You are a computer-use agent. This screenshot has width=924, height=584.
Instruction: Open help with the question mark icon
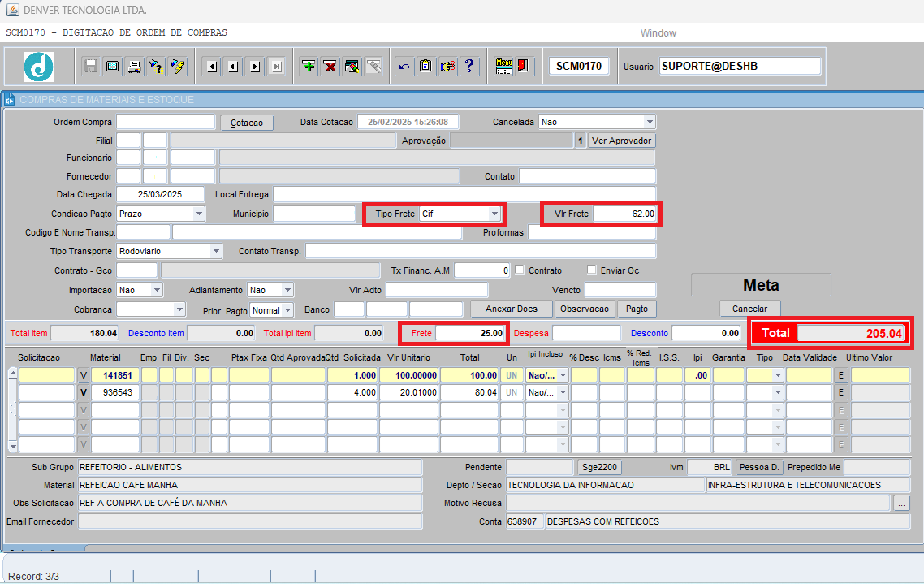pyautogui.click(x=469, y=66)
